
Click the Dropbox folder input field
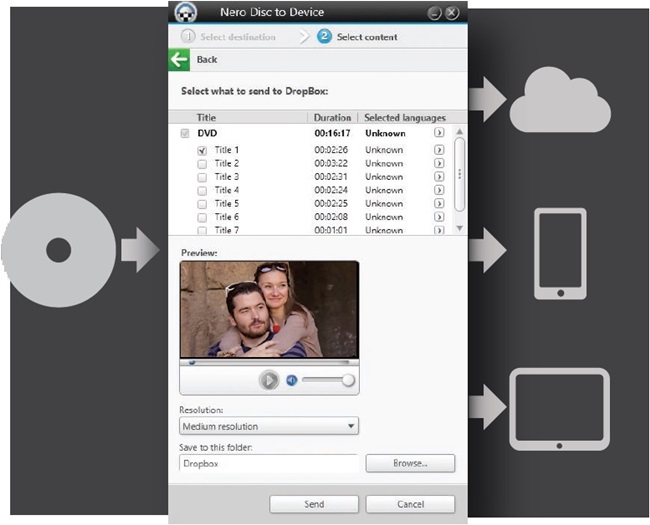(269, 463)
